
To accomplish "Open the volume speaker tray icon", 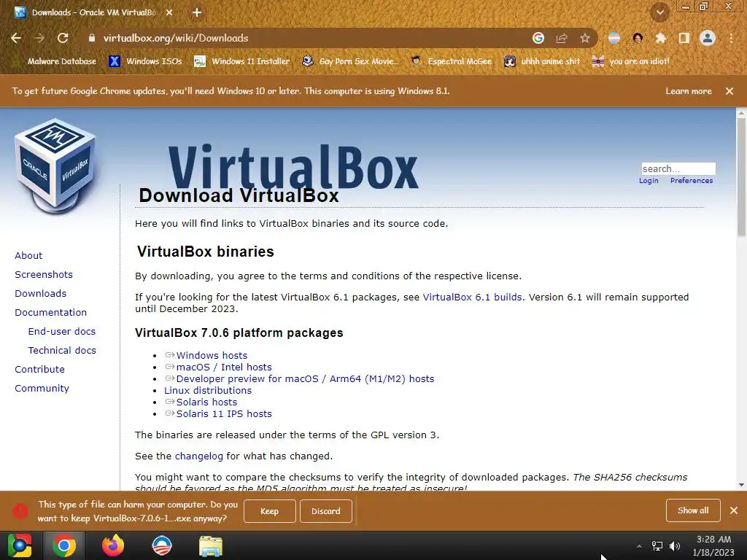I will click(675, 546).
